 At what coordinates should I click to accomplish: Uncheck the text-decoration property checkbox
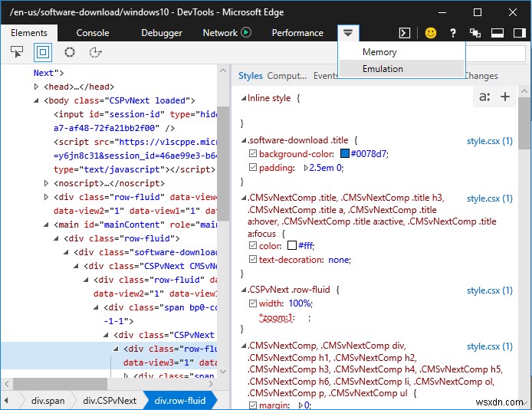point(254,260)
